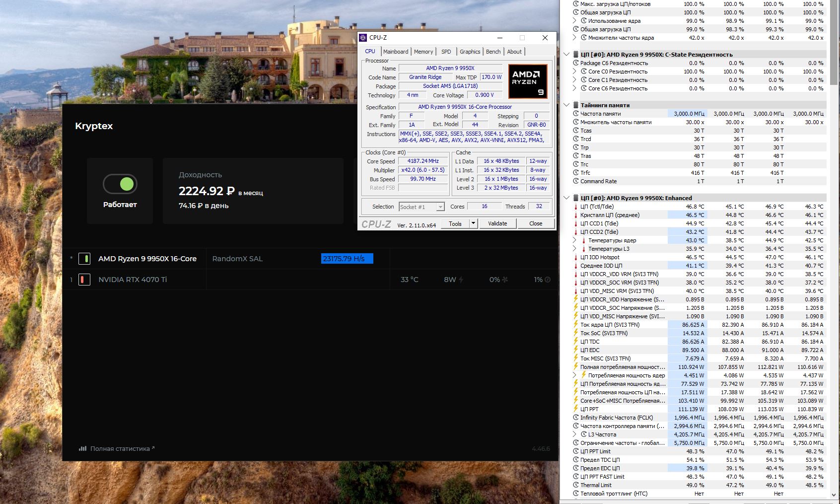Click the power lightning icon next to 8W
This screenshot has width=840, height=504.
[x=461, y=280]
